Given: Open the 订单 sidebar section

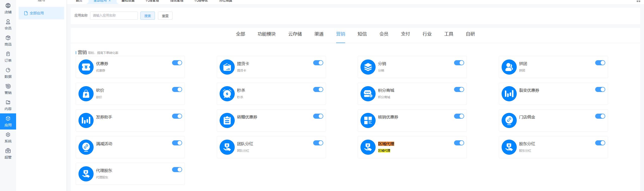Looking at the screenshot, I should coord(8,57).
